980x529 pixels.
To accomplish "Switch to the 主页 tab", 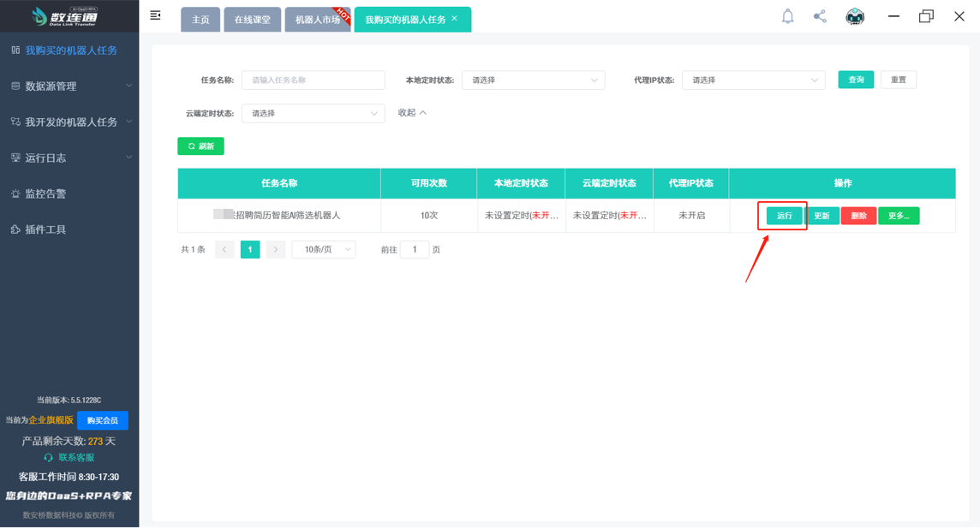I will click(200, 19).
